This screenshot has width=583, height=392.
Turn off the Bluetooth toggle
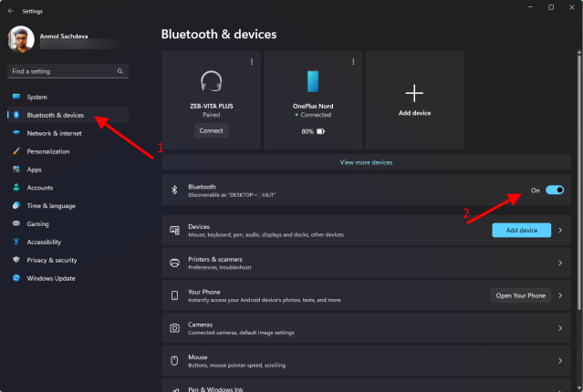click(554, 191)
